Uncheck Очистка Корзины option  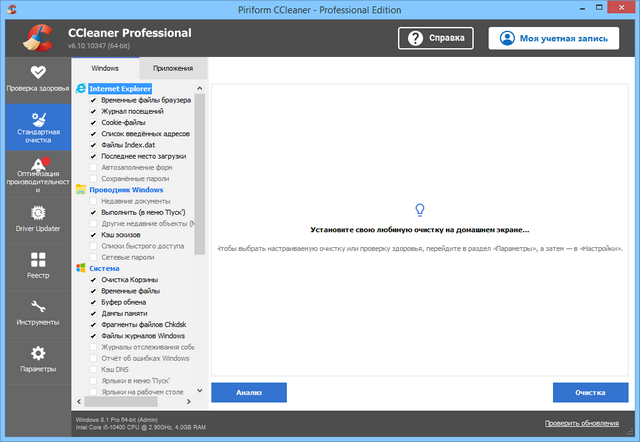tap(93, 279)
